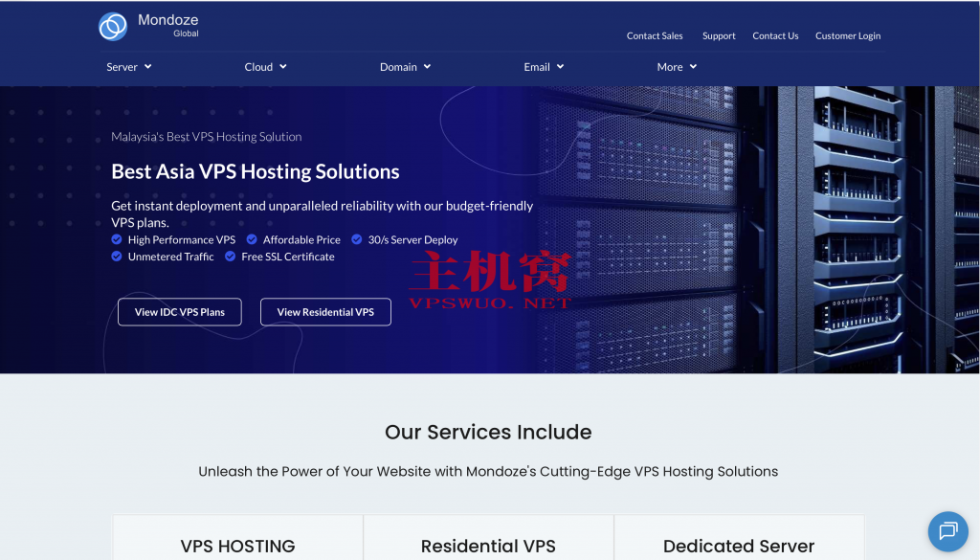Click the checkmark icon beside Unmetered Traffic

pyautogui.click(x=118, y=257)
